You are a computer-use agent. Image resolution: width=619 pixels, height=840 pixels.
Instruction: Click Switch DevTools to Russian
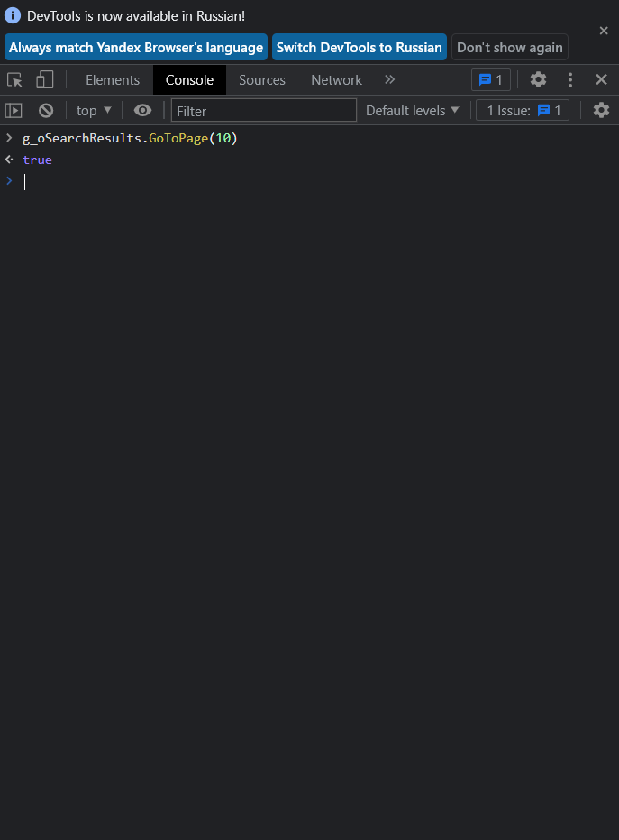tap(360, 47)
